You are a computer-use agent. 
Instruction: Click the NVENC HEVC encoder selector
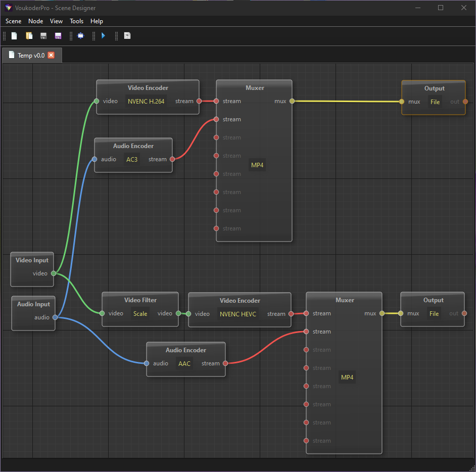pyautogui.click(x=238, y=314)
